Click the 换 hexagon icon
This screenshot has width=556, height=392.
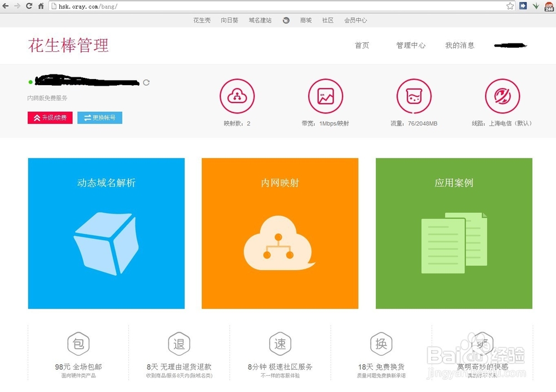[x=381, y=344]
